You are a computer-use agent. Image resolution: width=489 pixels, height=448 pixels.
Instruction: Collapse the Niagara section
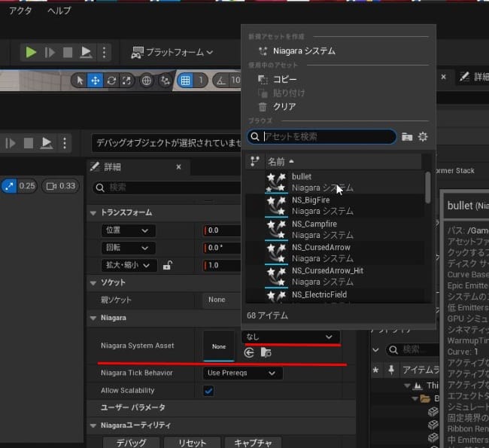pos(93,318)
